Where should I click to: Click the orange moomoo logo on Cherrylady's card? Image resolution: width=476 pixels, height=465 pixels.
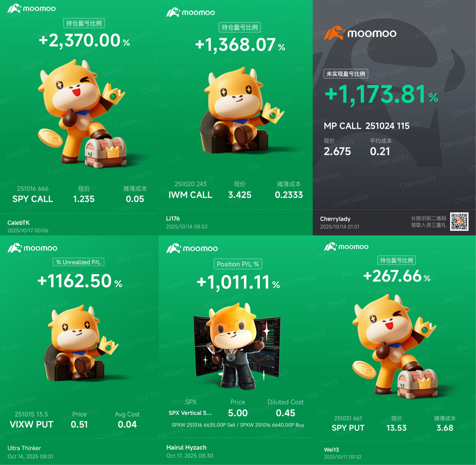click(x=360, y=33)
